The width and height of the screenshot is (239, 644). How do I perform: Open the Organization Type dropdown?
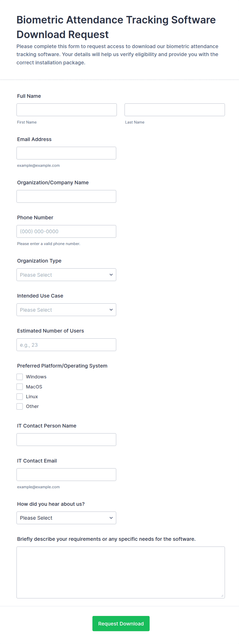[66, 275]
